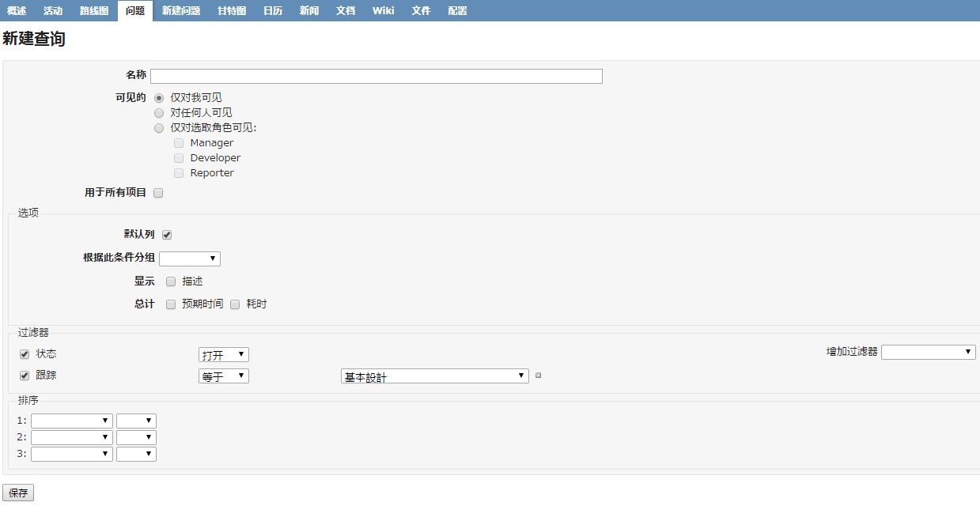Viewport: 980px width, 506px height.
Task: Click into the 名称 input field
Action: coord(376,76)
